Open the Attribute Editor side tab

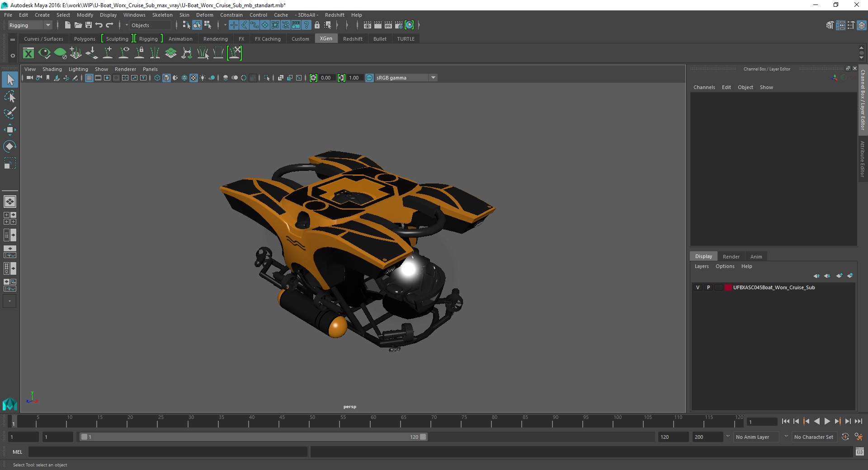pyautogui.click(x=863, y=159)
